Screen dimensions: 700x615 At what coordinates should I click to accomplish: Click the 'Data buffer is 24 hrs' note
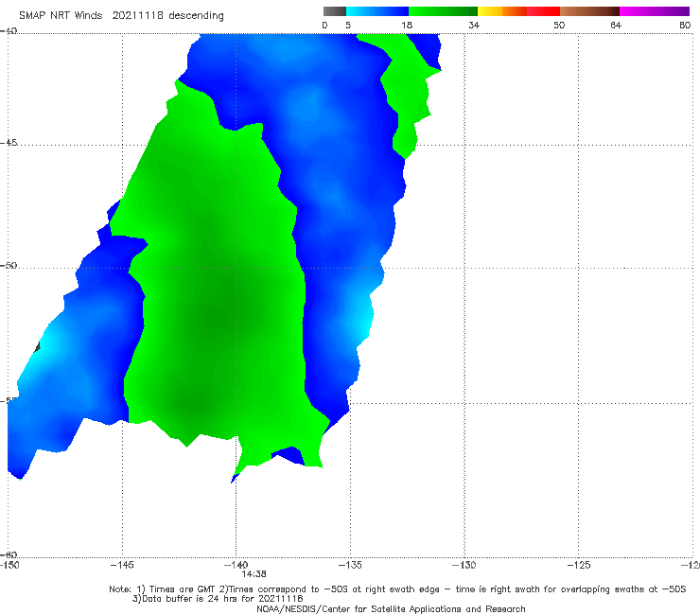(218, 599)
